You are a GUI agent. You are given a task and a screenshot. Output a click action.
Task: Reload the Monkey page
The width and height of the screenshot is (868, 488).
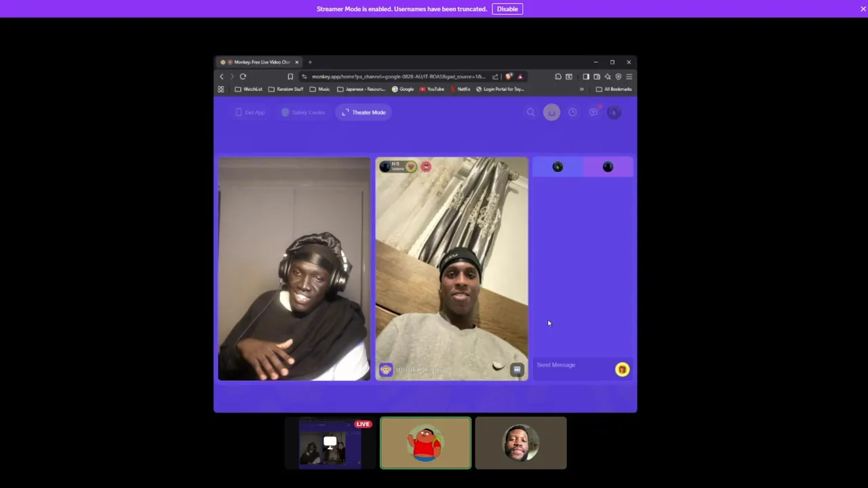coord(243,77)
